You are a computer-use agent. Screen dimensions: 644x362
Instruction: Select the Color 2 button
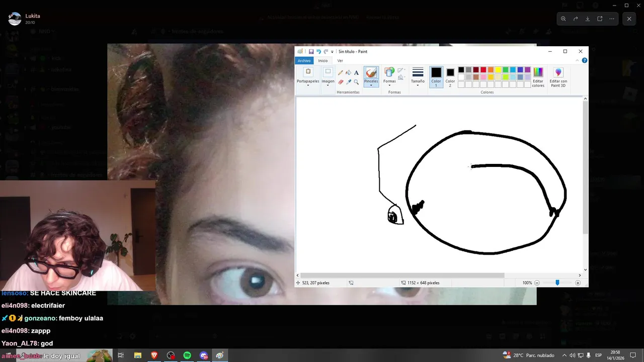point(450,77)
